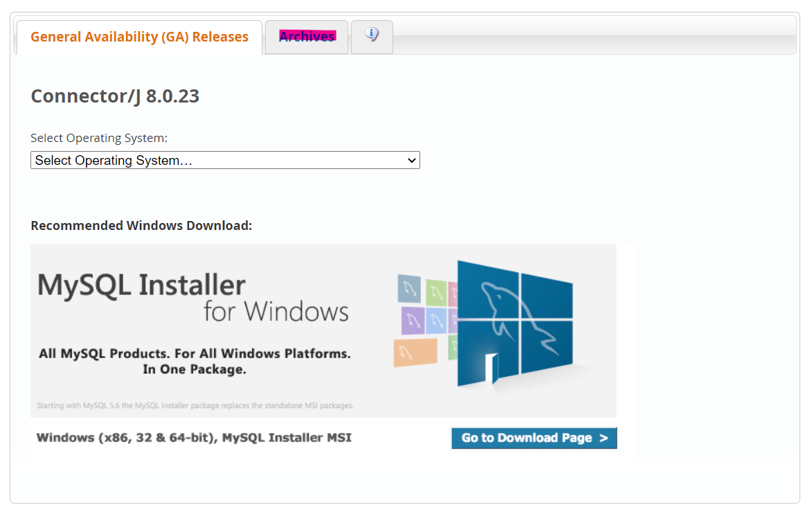This screenshot has height=514, width=812.
Task: Click 'Starting with MySQL 5.6' note text
Action: (195, 405)
